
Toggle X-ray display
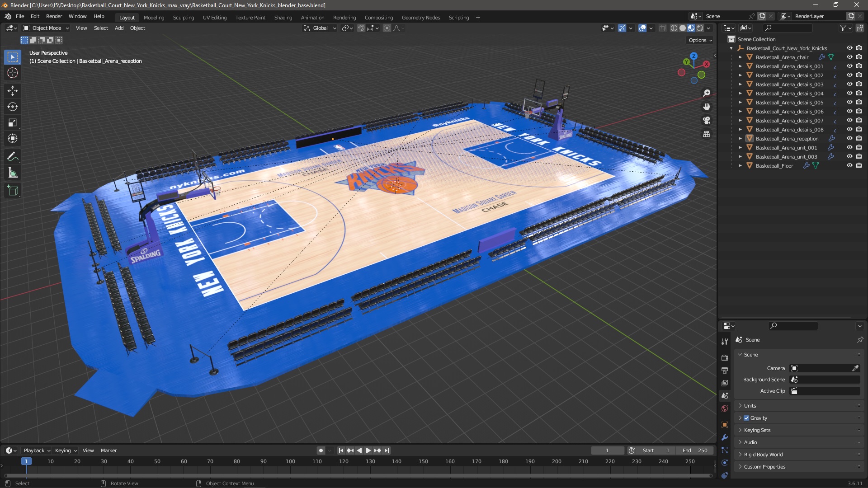[662, 28]
